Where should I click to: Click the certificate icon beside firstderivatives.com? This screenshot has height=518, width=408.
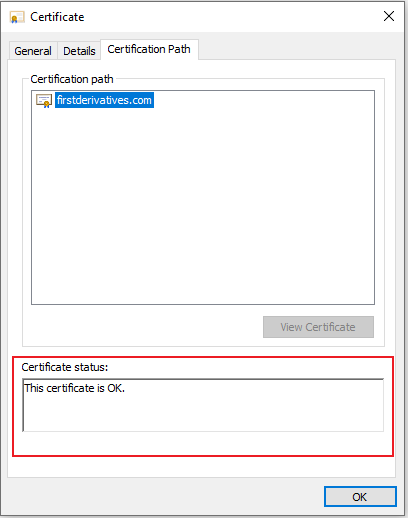pos(44,101)
